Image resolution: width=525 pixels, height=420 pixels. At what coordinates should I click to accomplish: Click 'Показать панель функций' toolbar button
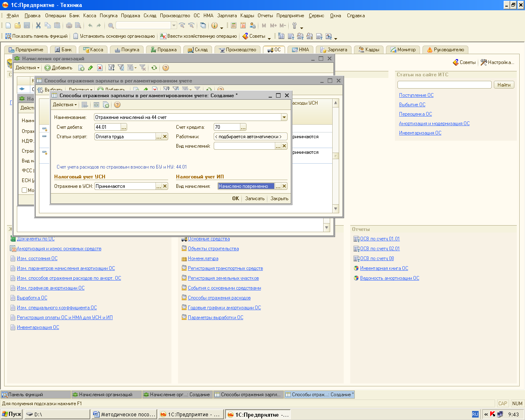pyautogui.click(x=37, y=36)
